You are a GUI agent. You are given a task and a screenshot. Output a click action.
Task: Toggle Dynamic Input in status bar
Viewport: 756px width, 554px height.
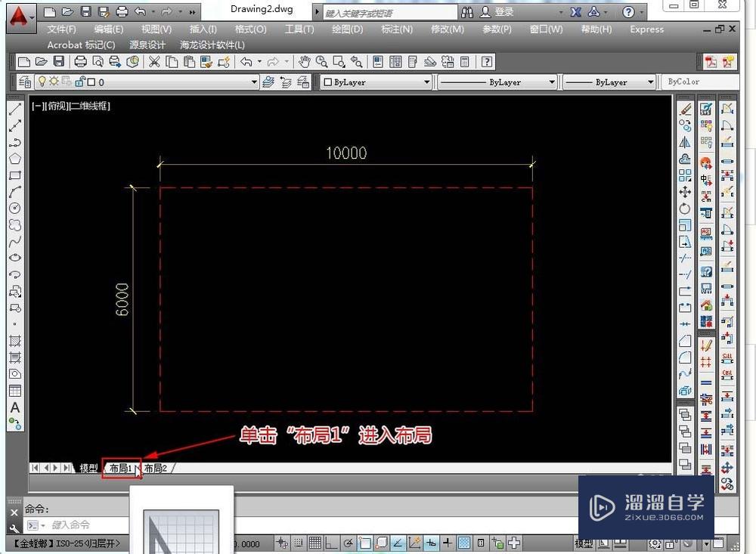pyautogui.click(x=431, y=543)
